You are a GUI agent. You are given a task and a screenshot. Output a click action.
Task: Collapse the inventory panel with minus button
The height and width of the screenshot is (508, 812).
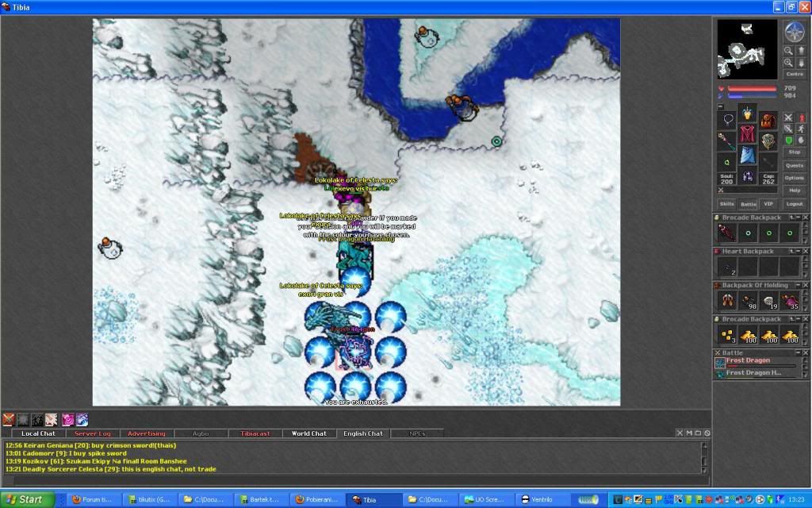pyautogui.click(x=720, y=106)
